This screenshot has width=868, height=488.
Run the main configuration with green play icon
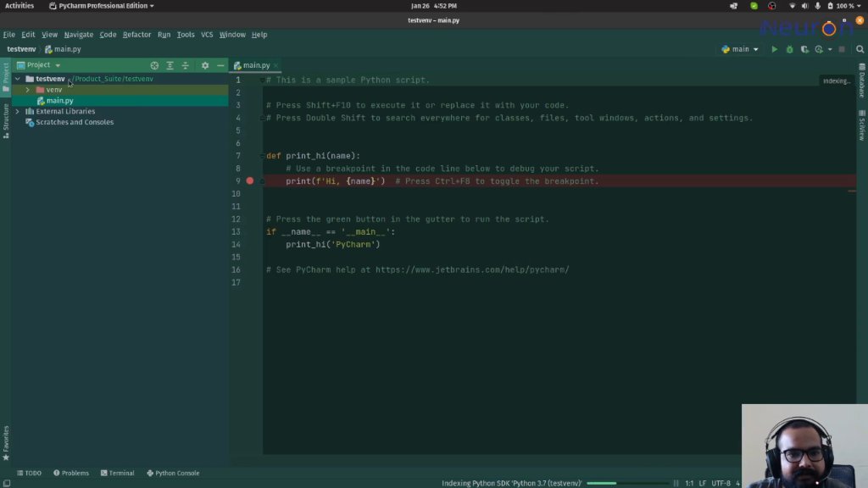click(x=774, y=49)
